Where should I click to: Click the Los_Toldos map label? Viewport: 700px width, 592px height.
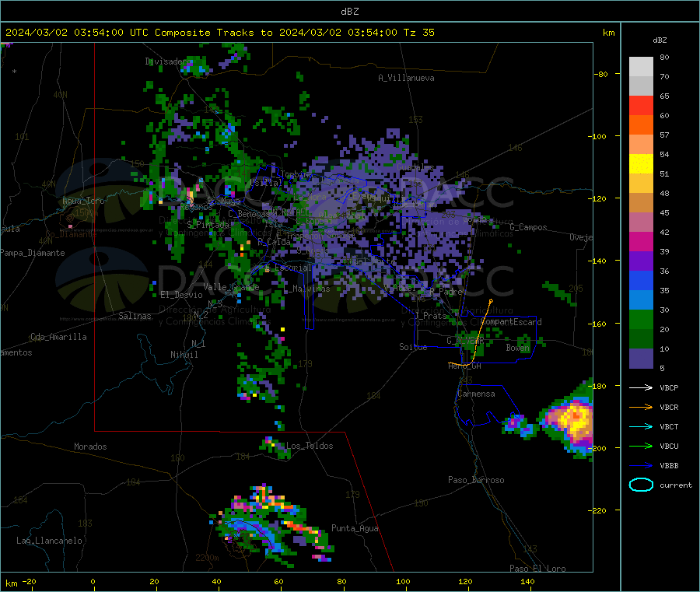pyautogui.click(x=310, y=446)
